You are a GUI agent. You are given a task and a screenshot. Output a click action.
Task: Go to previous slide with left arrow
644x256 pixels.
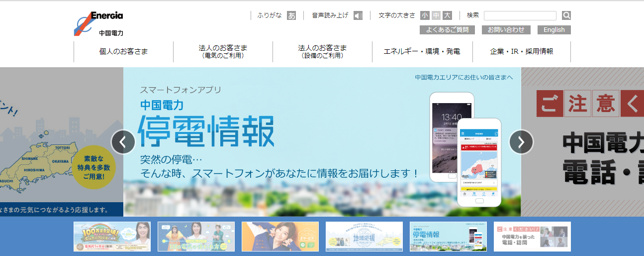click(123, 142)
